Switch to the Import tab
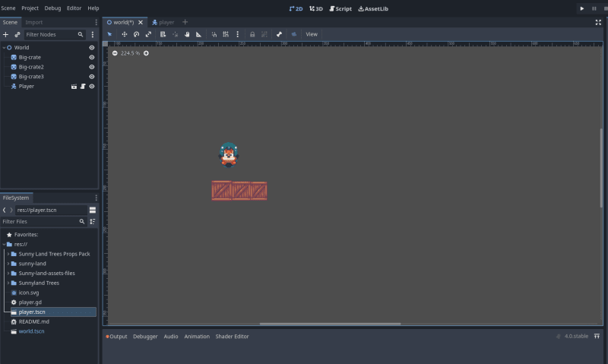Image resolution: width=608 pixels, height=364 pixels. click(33, 22)
